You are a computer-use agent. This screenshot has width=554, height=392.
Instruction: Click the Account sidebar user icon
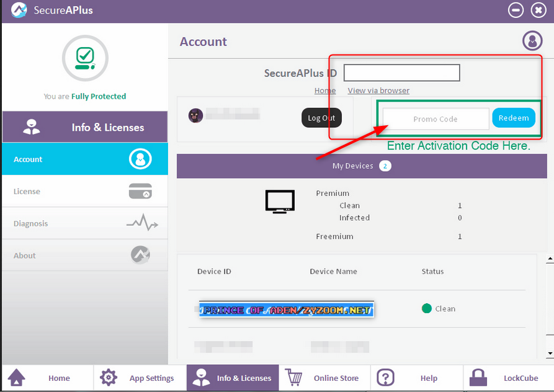pos(140,159)
